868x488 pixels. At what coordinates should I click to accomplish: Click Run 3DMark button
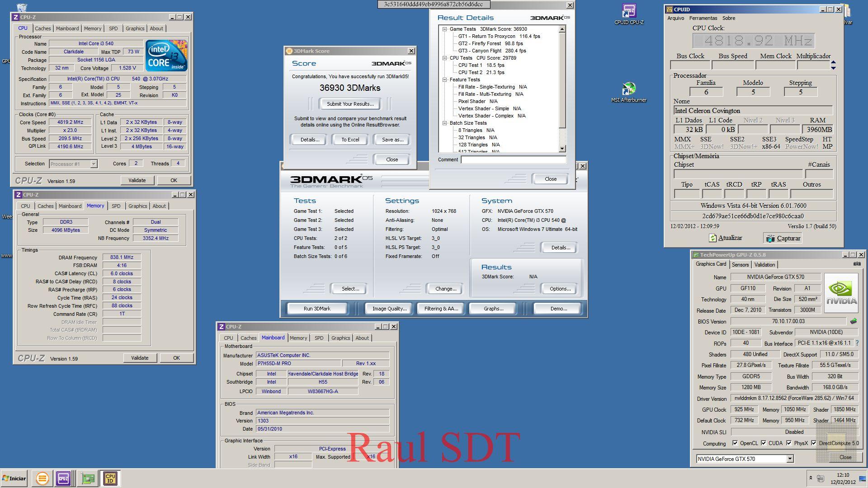point(317,309)
